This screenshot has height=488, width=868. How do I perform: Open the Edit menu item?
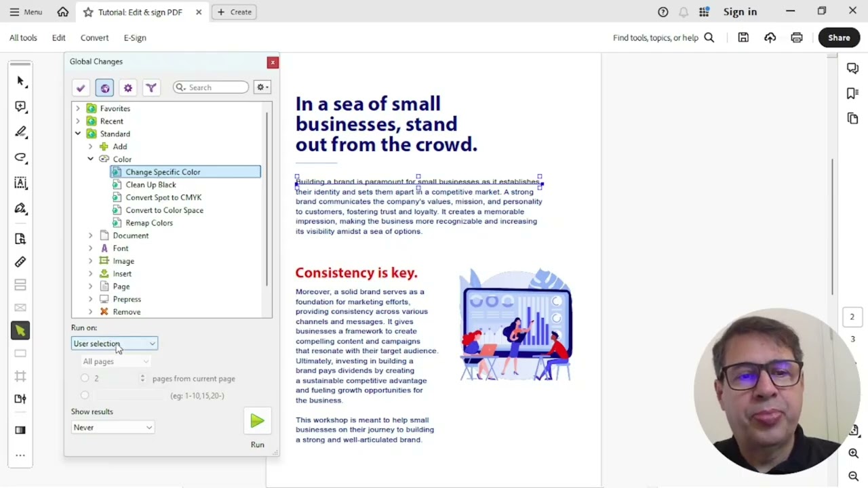pos(59,38)
